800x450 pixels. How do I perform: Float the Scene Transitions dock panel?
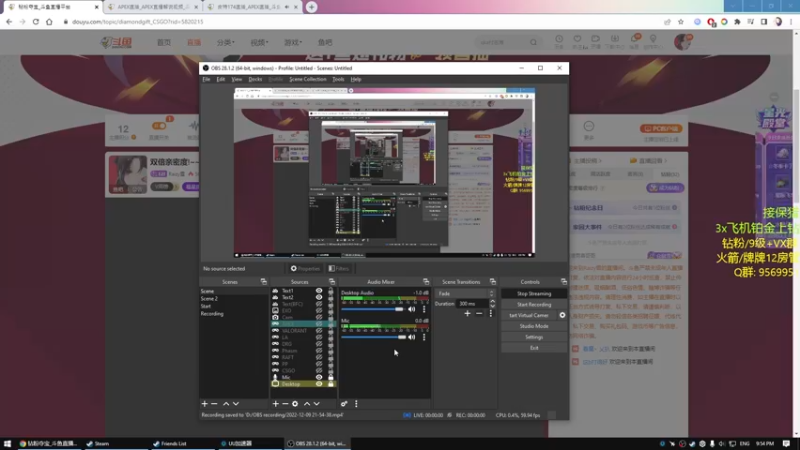pyautogui.click(x=493, y=282)
